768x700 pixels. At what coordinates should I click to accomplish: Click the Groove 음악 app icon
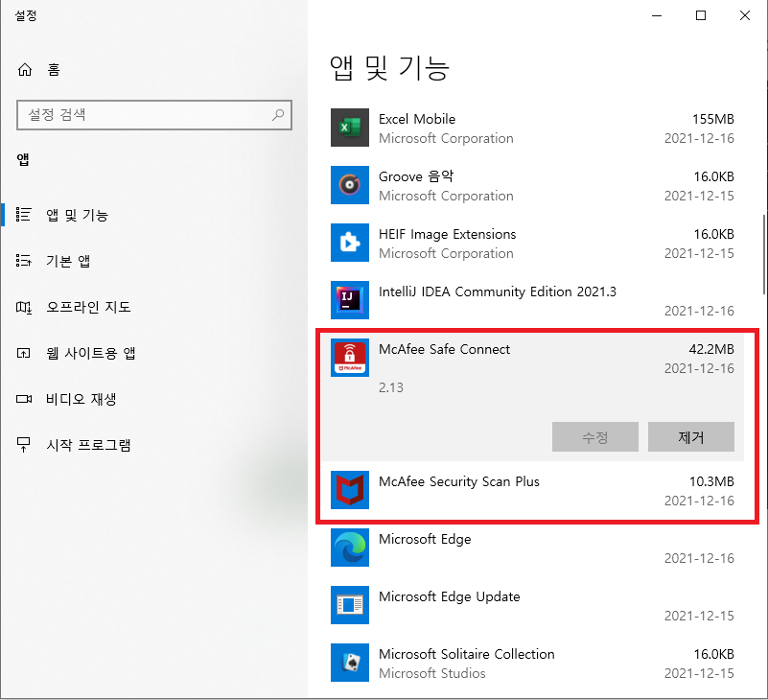coord(350,185)
